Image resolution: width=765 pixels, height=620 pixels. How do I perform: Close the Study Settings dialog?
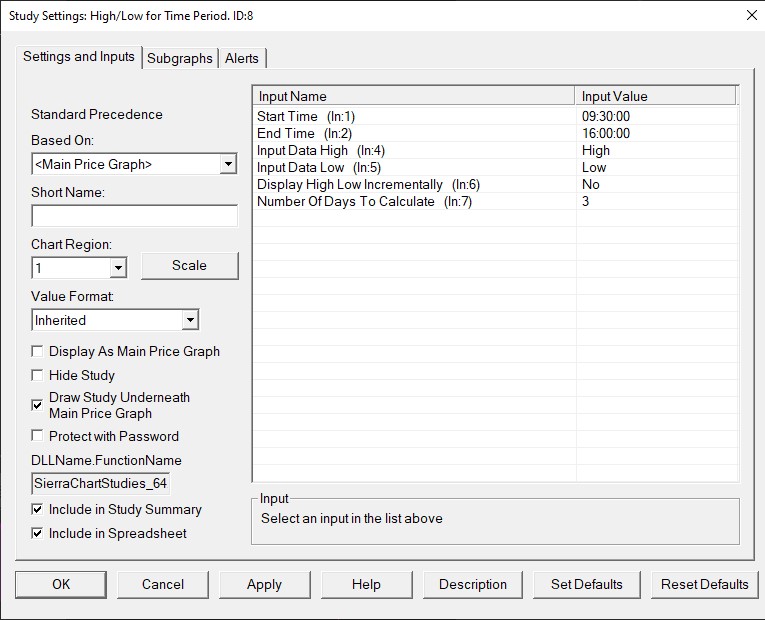(751, 16)
